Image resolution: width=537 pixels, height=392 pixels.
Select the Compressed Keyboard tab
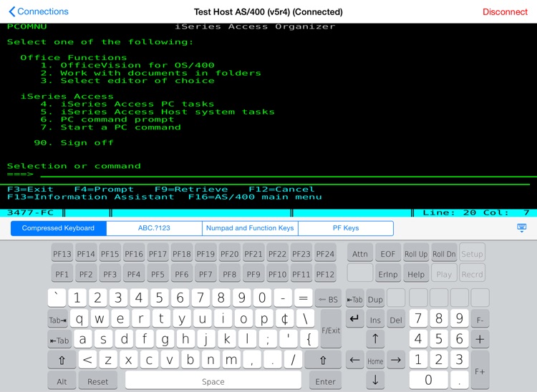point(58,228)
